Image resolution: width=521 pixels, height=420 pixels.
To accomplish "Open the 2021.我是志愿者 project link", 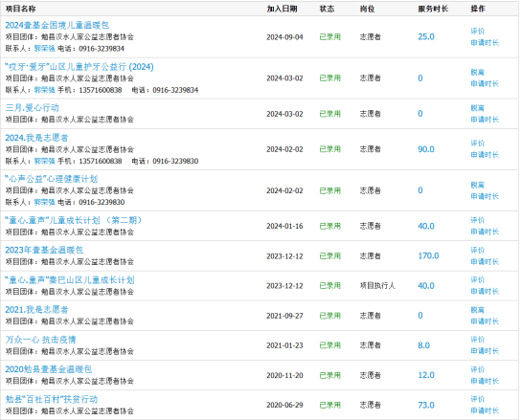I will point(36,310).
